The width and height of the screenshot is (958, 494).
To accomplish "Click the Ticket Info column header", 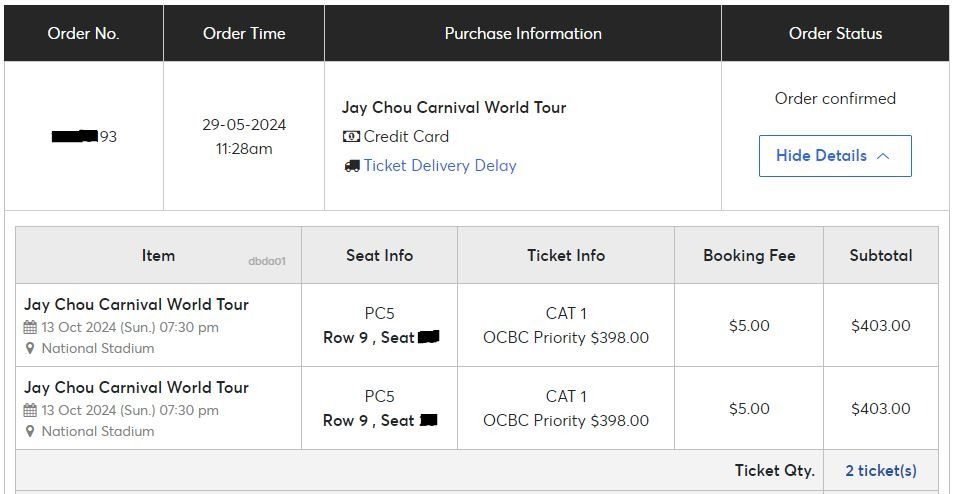I will (x=566, y=255).
